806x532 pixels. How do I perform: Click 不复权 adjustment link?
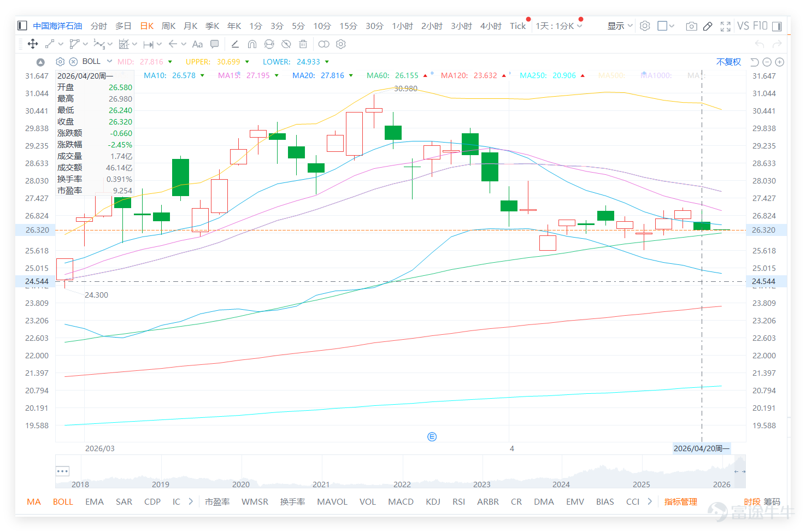(728, 62)
